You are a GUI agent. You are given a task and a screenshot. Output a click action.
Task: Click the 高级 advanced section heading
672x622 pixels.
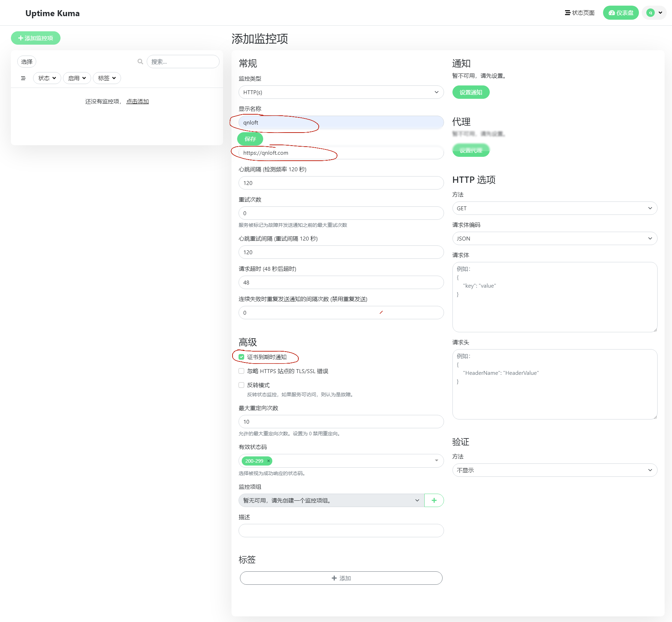[x=248, y=342]
